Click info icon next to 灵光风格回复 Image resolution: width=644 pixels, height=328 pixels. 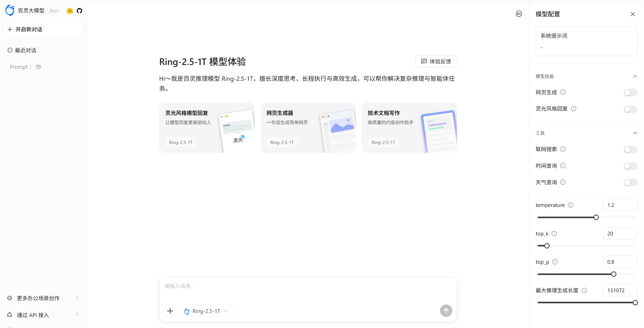(573, 109)
